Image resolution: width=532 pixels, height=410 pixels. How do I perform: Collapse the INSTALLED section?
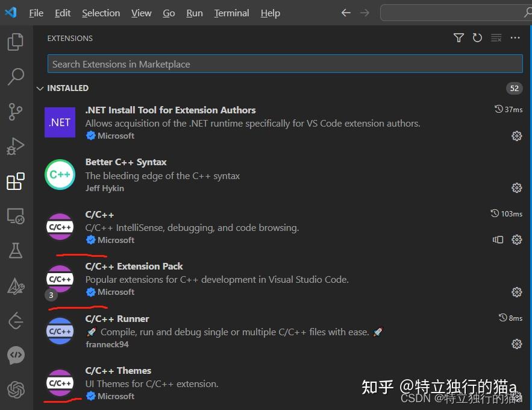coord(40,88)
